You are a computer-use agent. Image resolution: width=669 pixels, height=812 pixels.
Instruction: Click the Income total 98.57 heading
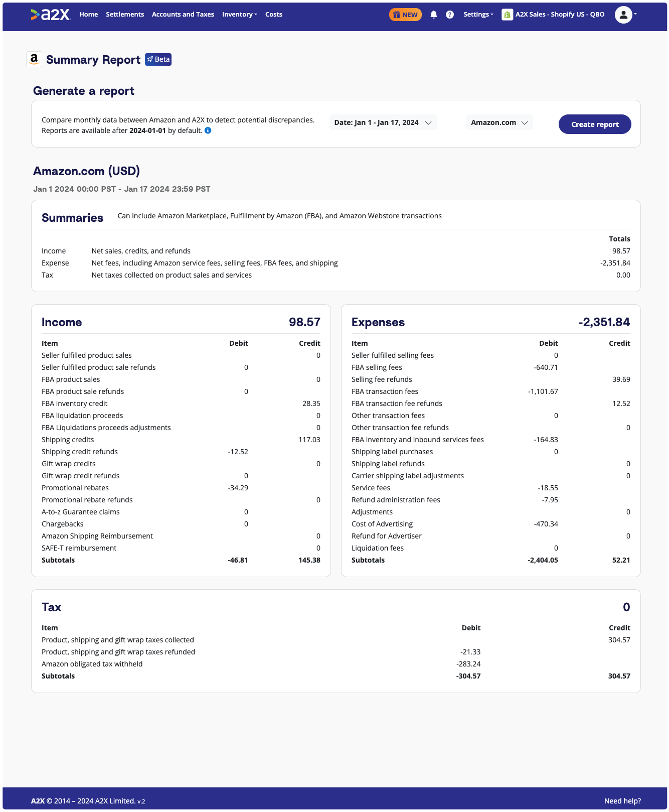[x=304, y=322]
